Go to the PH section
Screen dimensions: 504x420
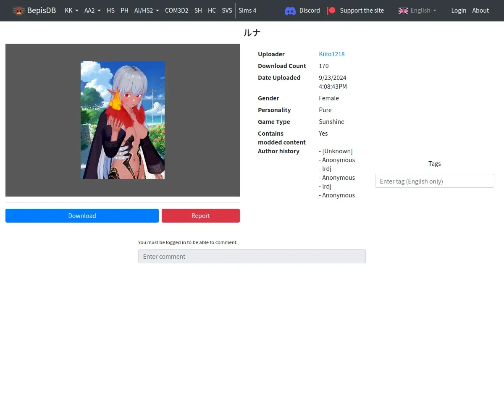[124, 10]
